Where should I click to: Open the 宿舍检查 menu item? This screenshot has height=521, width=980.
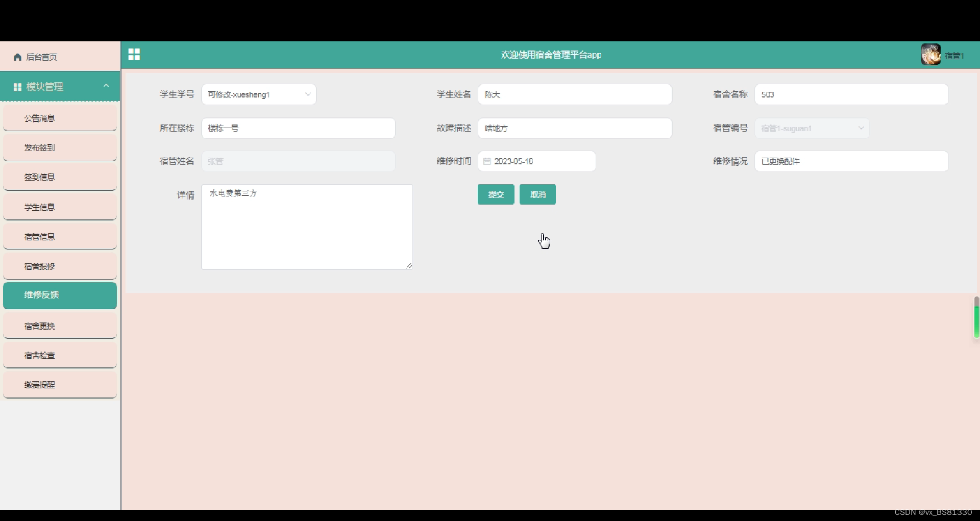60,355
